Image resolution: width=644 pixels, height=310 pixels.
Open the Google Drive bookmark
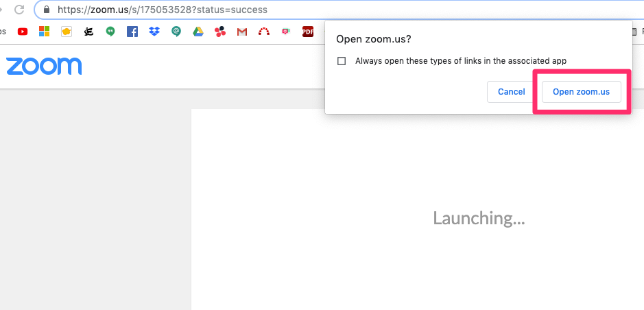click(x=198, y=31)
